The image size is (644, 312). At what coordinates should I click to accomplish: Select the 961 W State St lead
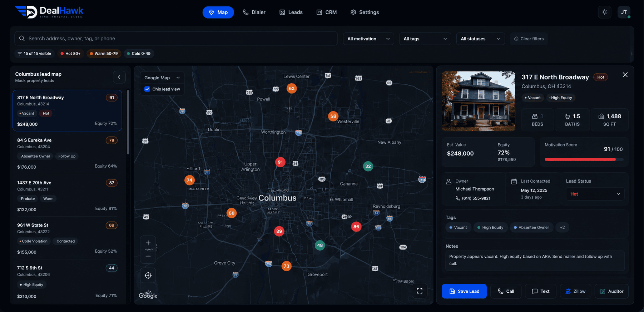(x=67, y=238)
